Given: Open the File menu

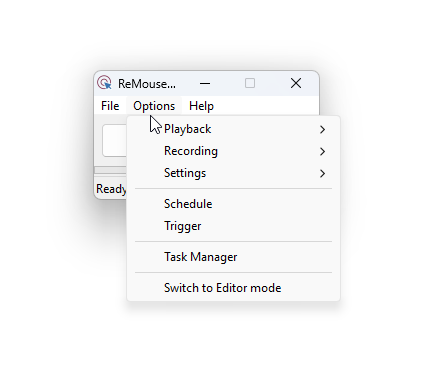Looking at the screenshot, I should pos(110,106).
